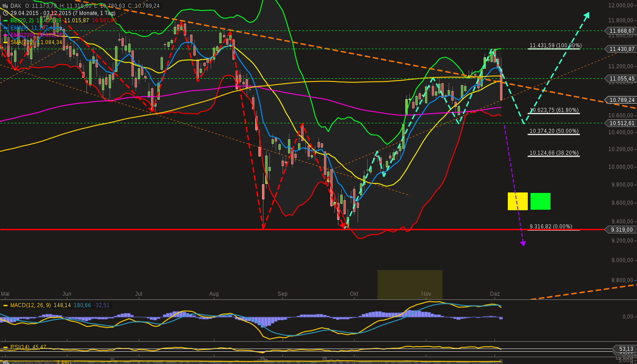Click the Mai label on the time axis
Viewport: 637px width, 364px height.
point(5,294)
